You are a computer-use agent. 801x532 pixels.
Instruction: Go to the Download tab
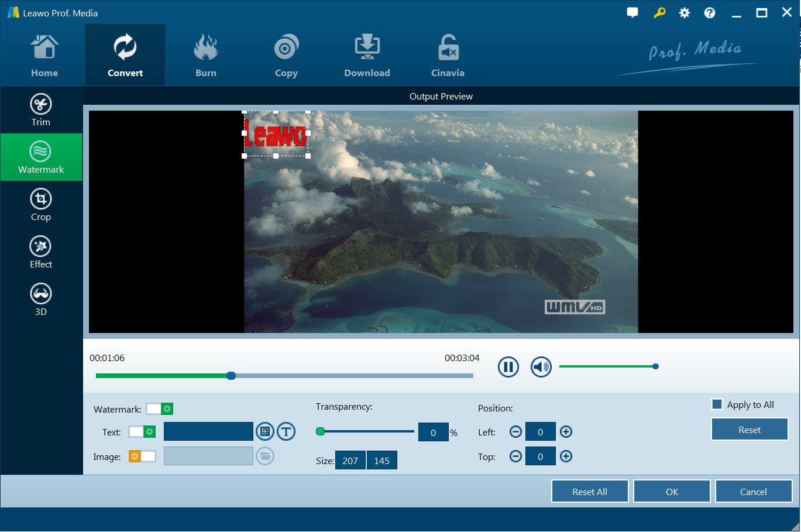coord(367,56)
